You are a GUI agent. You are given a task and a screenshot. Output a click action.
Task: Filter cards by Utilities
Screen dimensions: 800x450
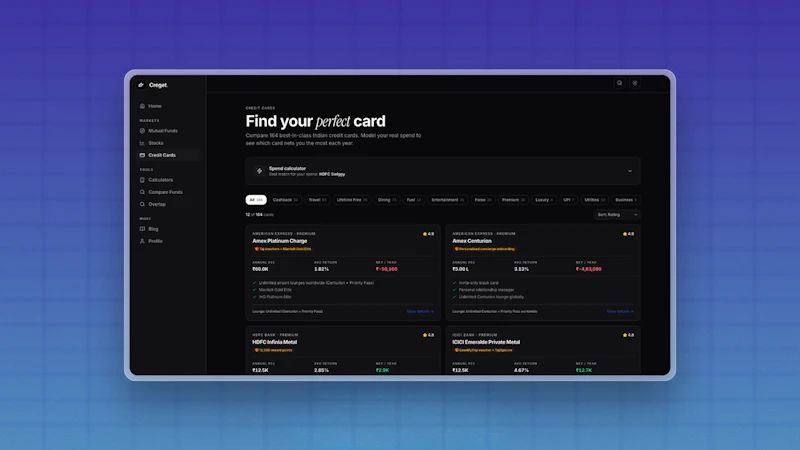(x=594, y=200)
